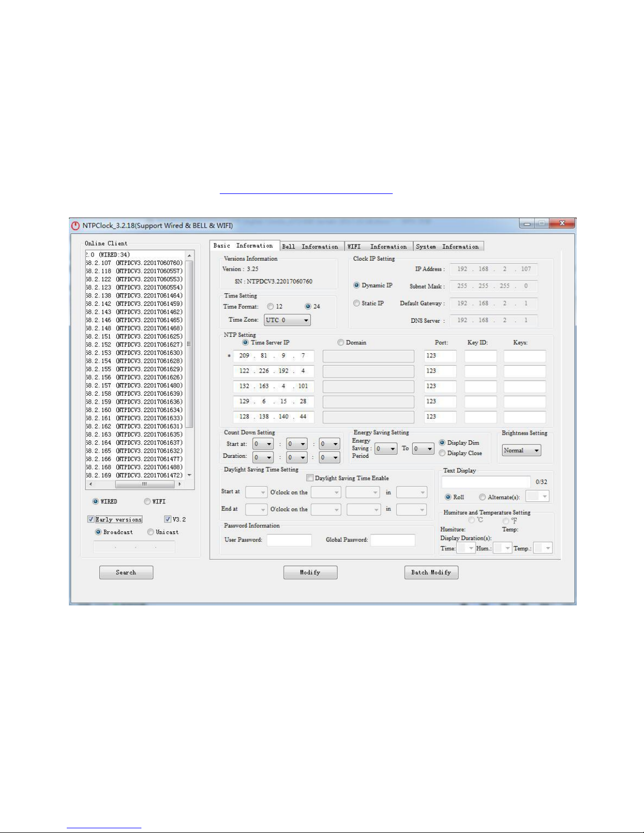Screen dimensions: 644x833
Task: Select Display Dim option
Action: point(442,443)
